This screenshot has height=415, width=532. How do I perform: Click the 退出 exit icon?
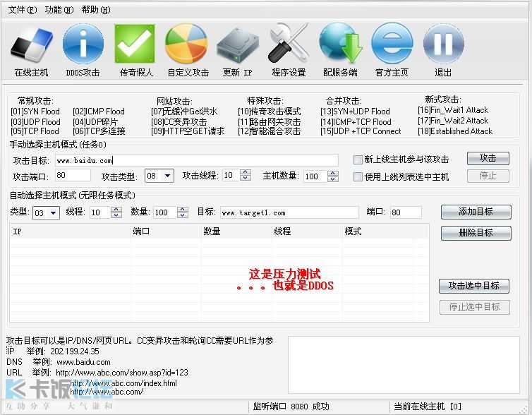pos(443,44)
